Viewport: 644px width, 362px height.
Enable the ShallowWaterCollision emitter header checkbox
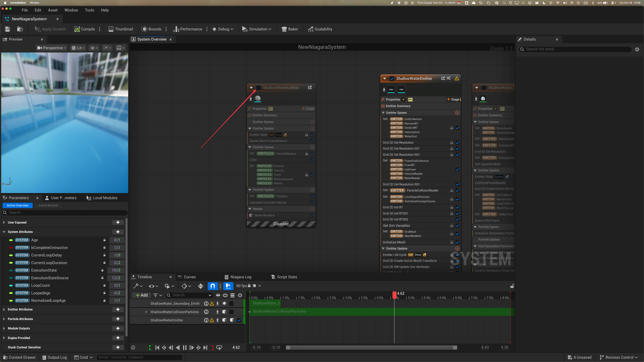[258, 88]
